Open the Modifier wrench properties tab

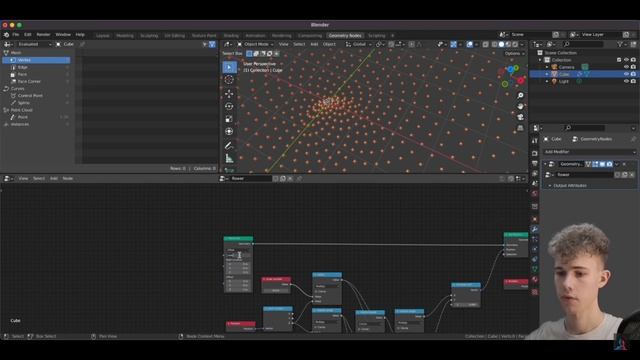click(x=535, y=229)
